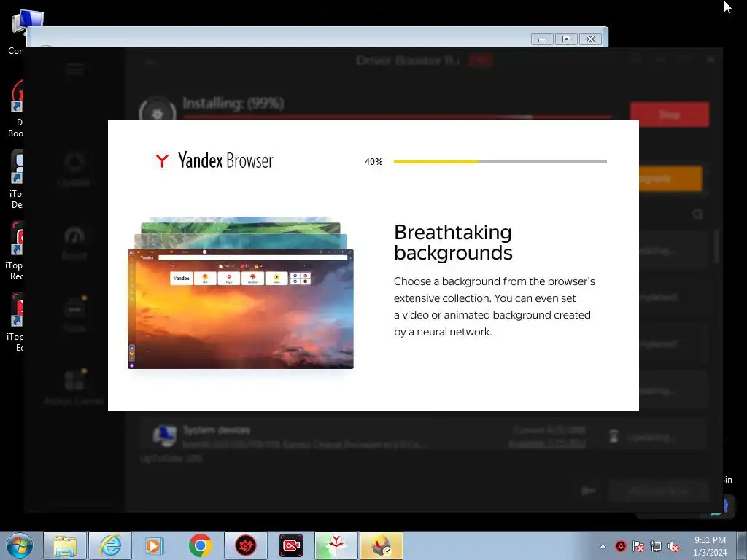Click the yellow Yandex install progress bar
Screen dimensions: 747x560
[500, 162]
